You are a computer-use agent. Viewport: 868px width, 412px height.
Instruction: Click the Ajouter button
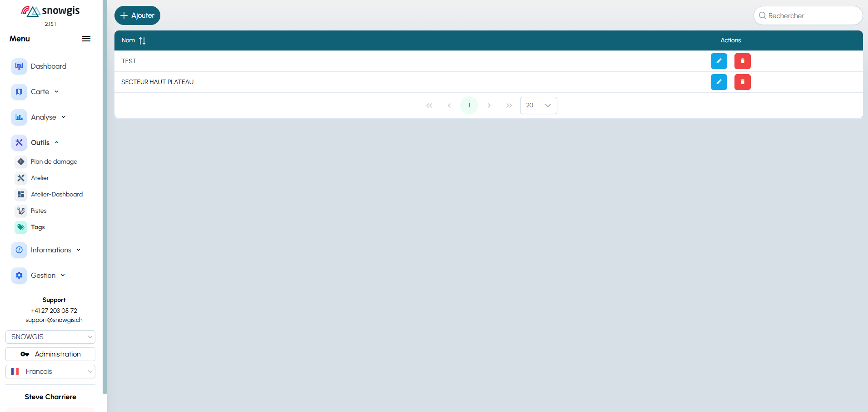pyautogui.click(x=137, y=15)
